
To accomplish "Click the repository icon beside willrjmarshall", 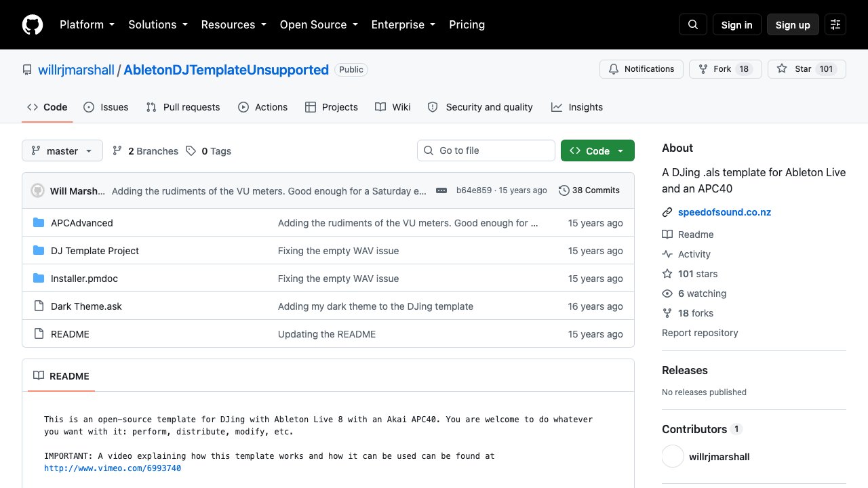I will [27, 70].
